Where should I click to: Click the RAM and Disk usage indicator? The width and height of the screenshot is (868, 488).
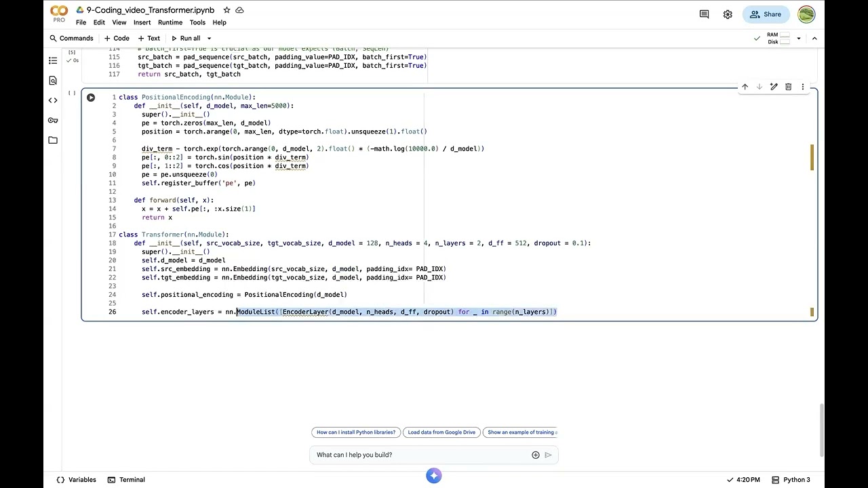779,39
